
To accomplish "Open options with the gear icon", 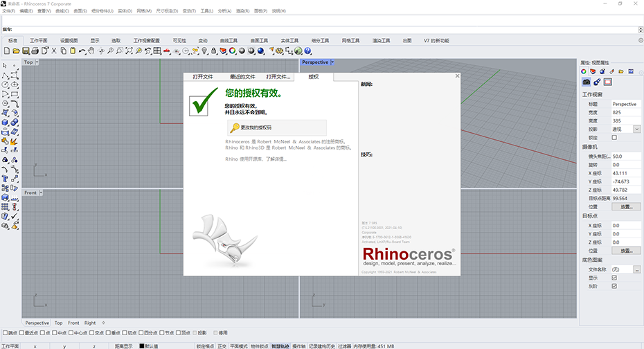I will pos(279,51).
